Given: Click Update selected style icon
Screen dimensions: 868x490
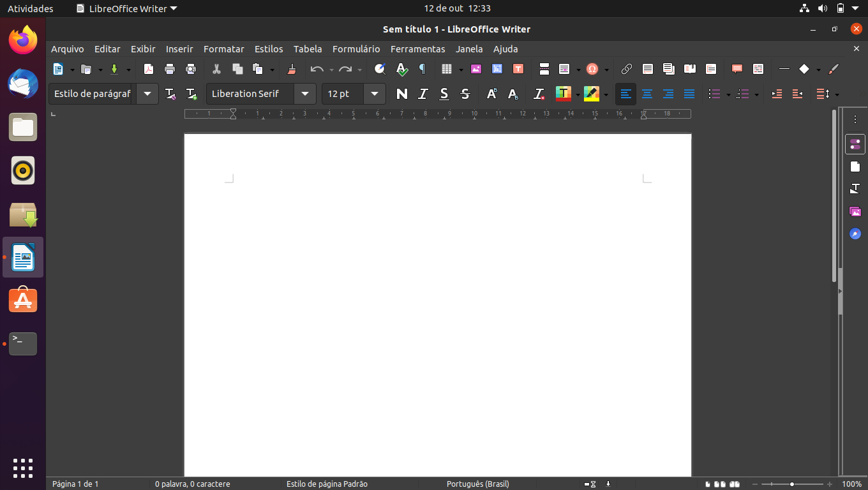Looking at the screenshot, I should [x=170, y=94].
